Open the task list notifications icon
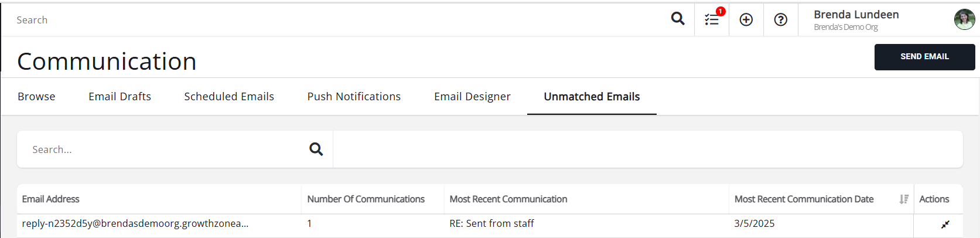The image size is (980, 238). coord(712,19)
